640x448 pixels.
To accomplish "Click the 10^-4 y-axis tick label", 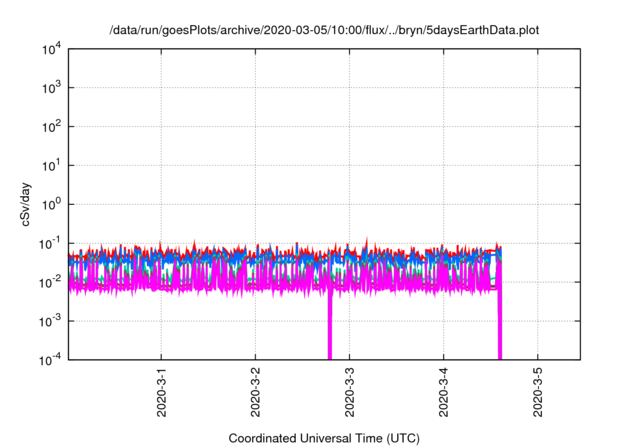I will click(x=50, y=360).
